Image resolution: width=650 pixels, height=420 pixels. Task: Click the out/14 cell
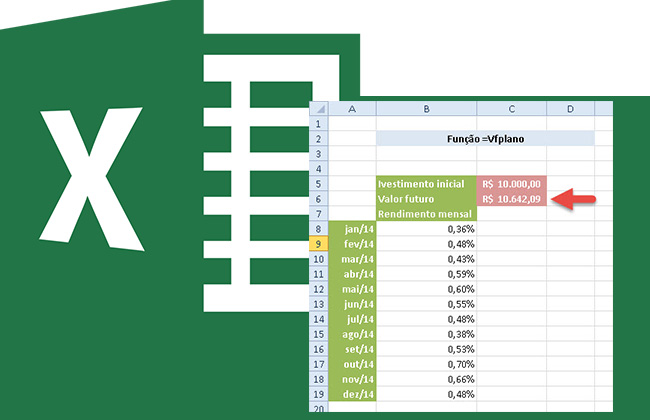[352, 364]
